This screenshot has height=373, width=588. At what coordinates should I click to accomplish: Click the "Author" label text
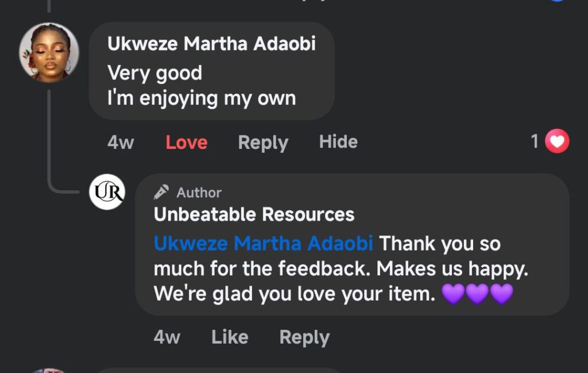pyautogui.click(x=199, y=193)
